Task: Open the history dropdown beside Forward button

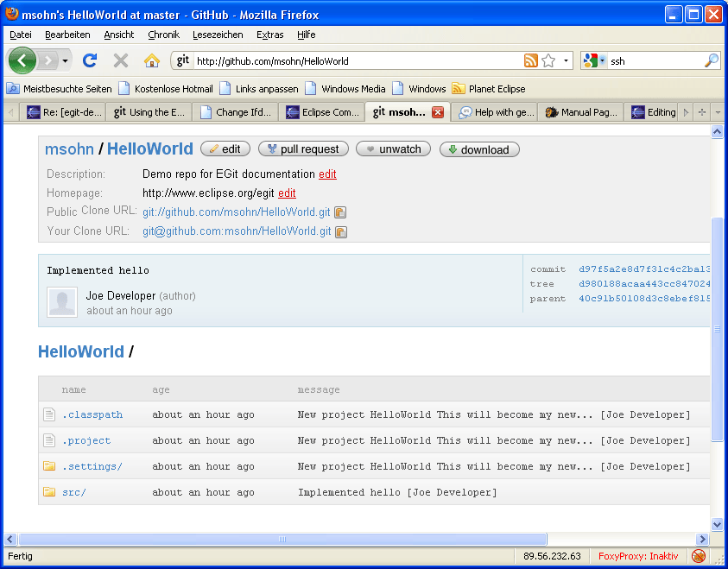Action: [65, 60]
